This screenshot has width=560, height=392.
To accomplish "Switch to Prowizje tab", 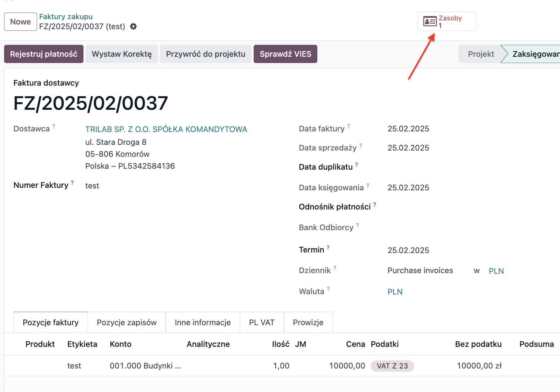I will (308, 322).
